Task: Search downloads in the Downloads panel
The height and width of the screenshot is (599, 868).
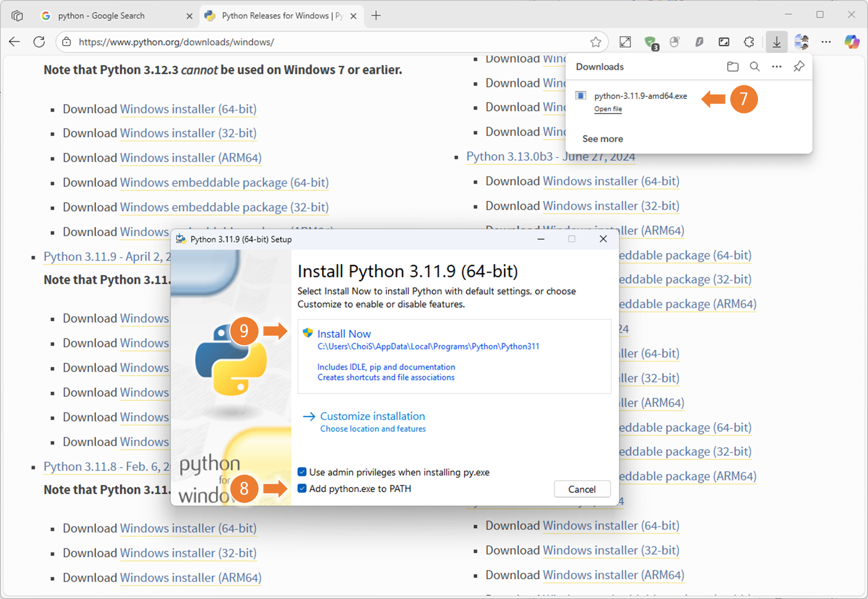Action: (754, 67)
